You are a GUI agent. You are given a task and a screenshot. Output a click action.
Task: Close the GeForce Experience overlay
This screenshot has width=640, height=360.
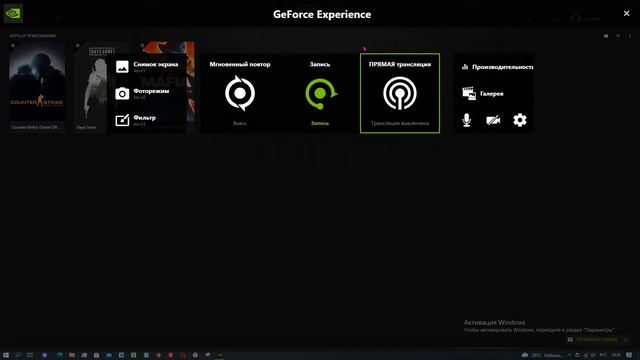pos(627,13)
